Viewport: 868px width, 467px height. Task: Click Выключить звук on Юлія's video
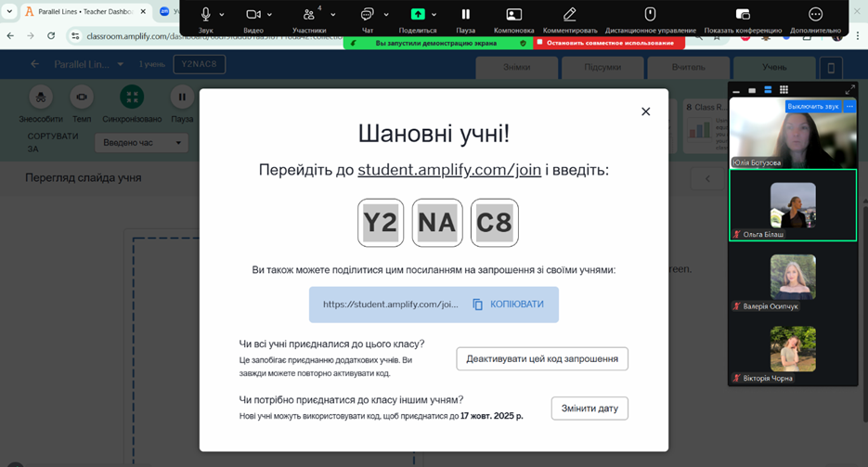[x=812, y=106]
